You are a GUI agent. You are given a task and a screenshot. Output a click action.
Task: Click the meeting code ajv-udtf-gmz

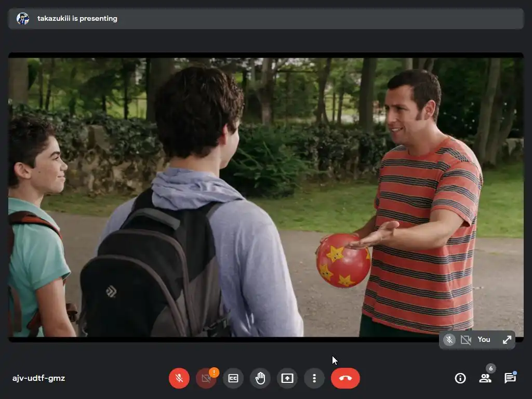38,378
